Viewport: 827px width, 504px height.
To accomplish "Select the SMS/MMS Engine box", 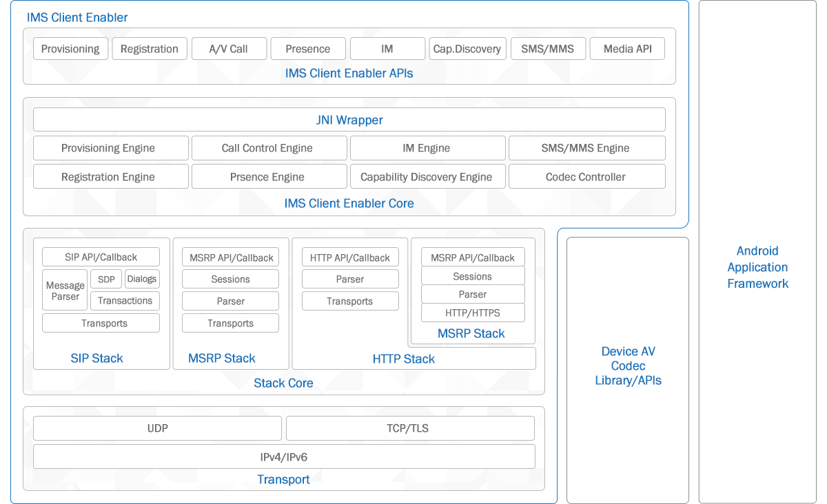I will pos(587,148).
